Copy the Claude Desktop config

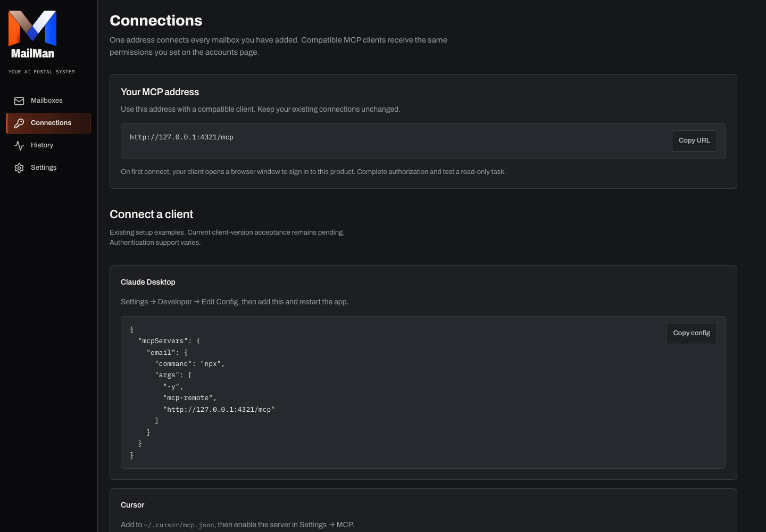(692, 334)
